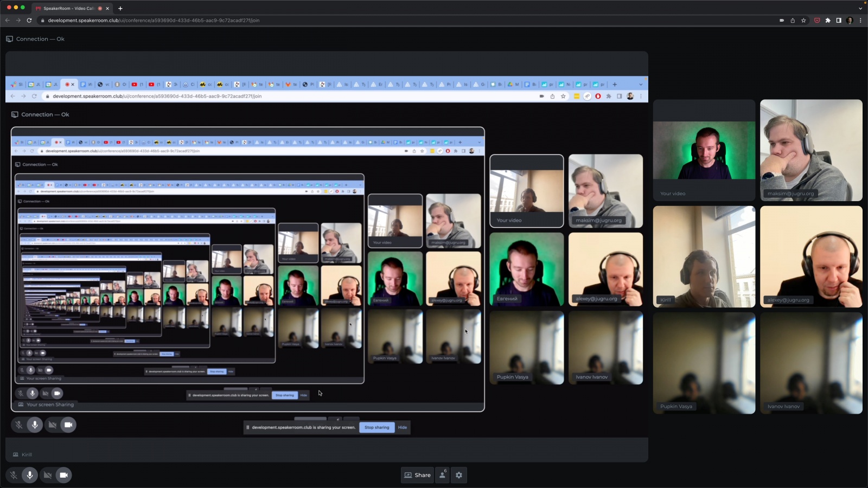This screenshot has width=868, height=488.
Task: Open the outer browser three-dot menu
Action: point(860,21)
